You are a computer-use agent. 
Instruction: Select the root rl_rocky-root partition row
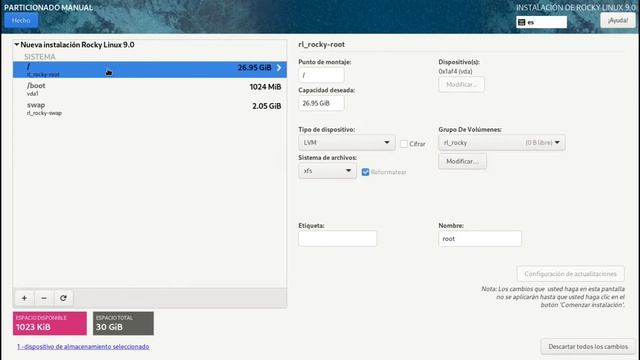pyautogui.click(x=150, y=69)
